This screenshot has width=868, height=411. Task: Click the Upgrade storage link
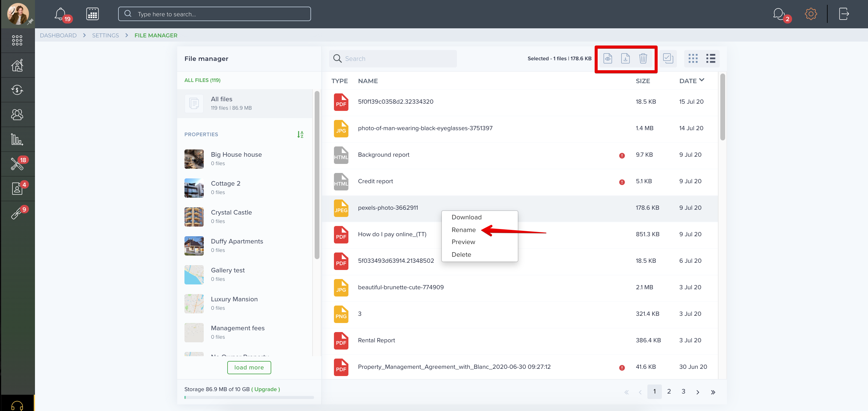coord(266,389)
